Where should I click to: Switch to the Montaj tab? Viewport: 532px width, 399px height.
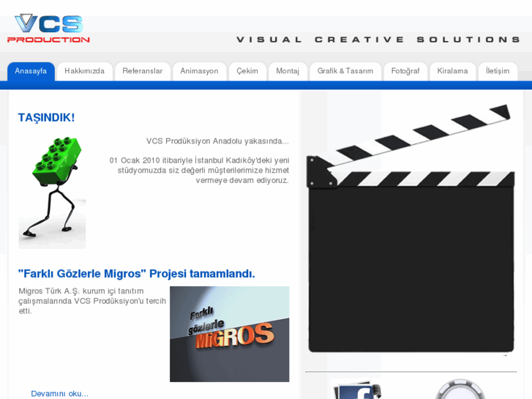click(x=288, y=71)
